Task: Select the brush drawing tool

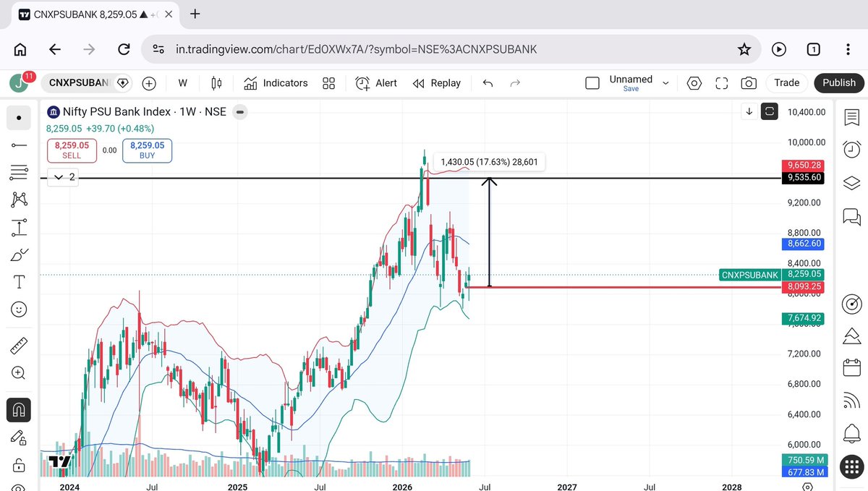Action: [x=19, y=255]
